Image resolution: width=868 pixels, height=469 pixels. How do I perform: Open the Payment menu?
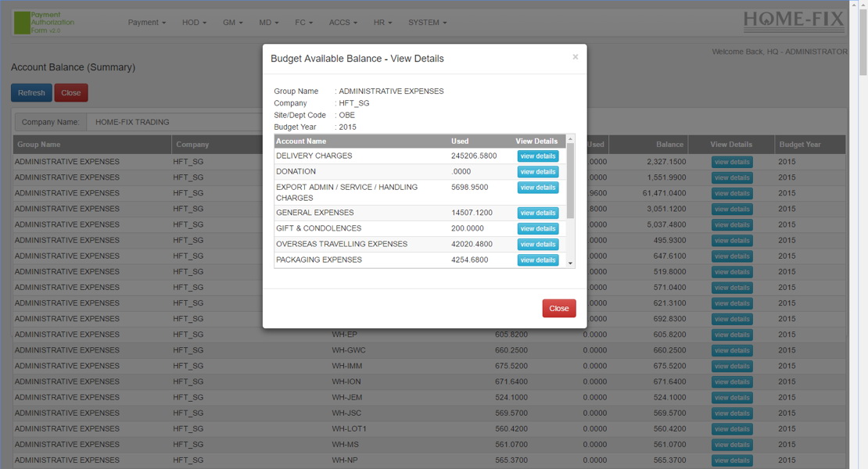146,23
